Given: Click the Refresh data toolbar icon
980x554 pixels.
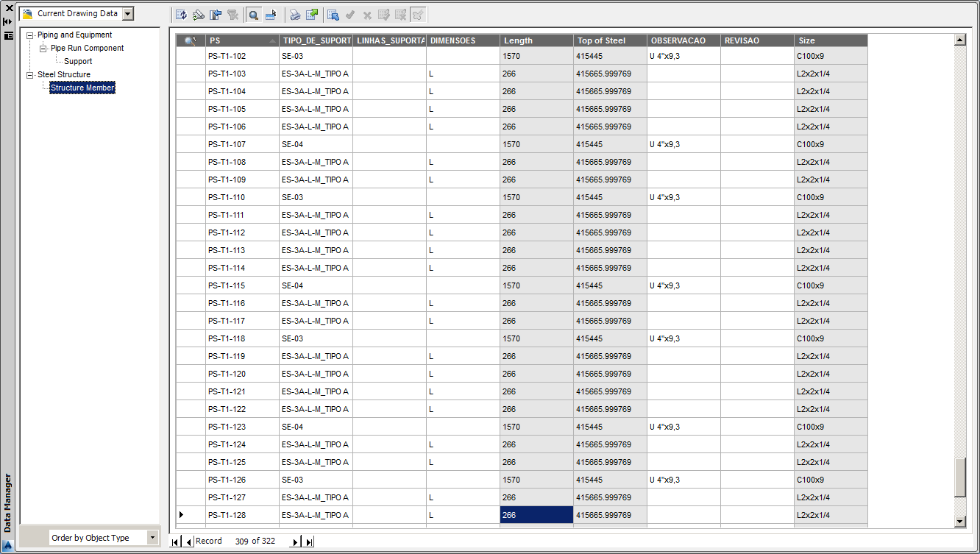Looking at the screenshot, I should point(181,14).
